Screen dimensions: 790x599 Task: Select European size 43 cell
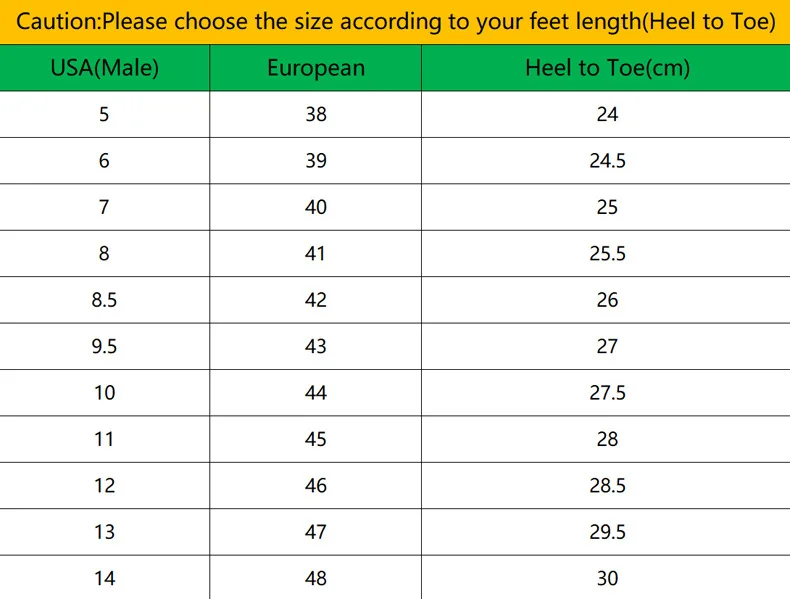[316, 346]
